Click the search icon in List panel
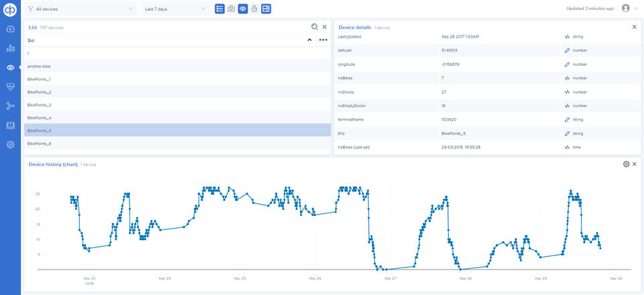Viewport: 644px width, 295px height. [x=314, y=27]
